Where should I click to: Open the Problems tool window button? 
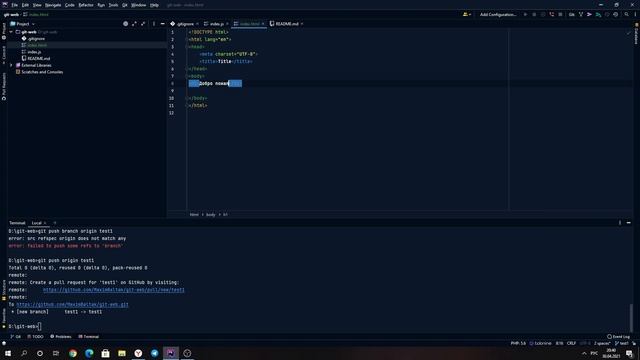pos(61,337)
